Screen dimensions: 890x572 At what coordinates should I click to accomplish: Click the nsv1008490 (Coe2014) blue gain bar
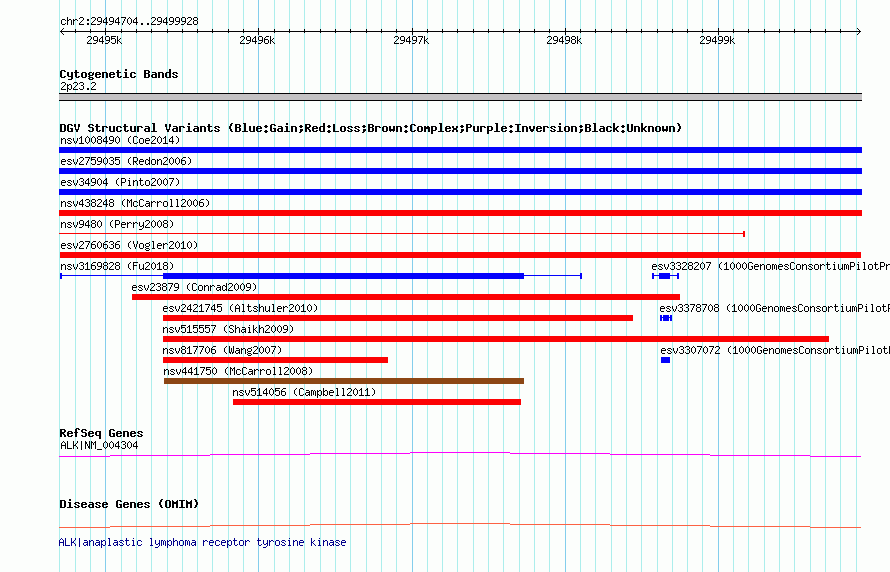[460, 150]
